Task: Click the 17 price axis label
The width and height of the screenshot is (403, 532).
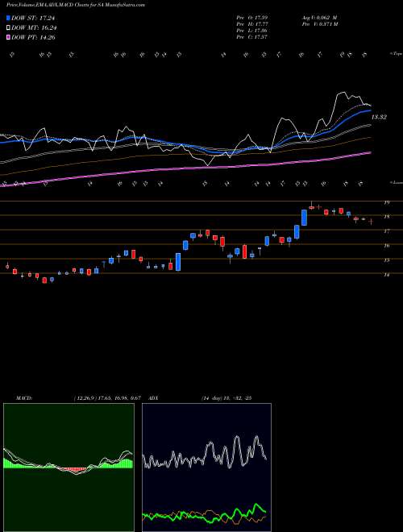Action: (x=386, y=231)
